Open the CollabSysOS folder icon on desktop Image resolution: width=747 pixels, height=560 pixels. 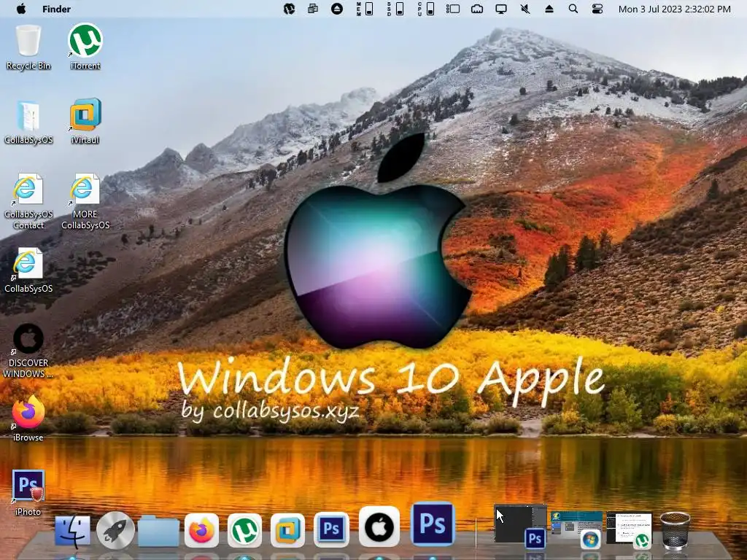(x=28, y=122)
